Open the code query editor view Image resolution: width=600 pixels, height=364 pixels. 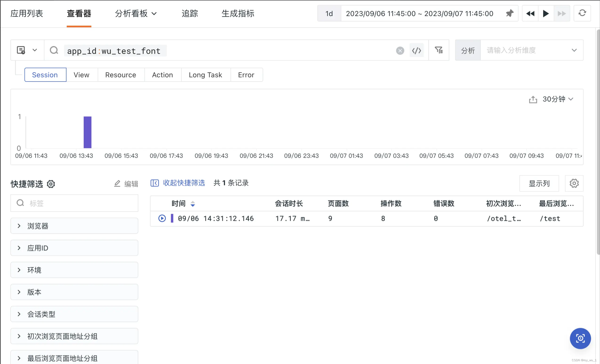(x=417, y=50)
